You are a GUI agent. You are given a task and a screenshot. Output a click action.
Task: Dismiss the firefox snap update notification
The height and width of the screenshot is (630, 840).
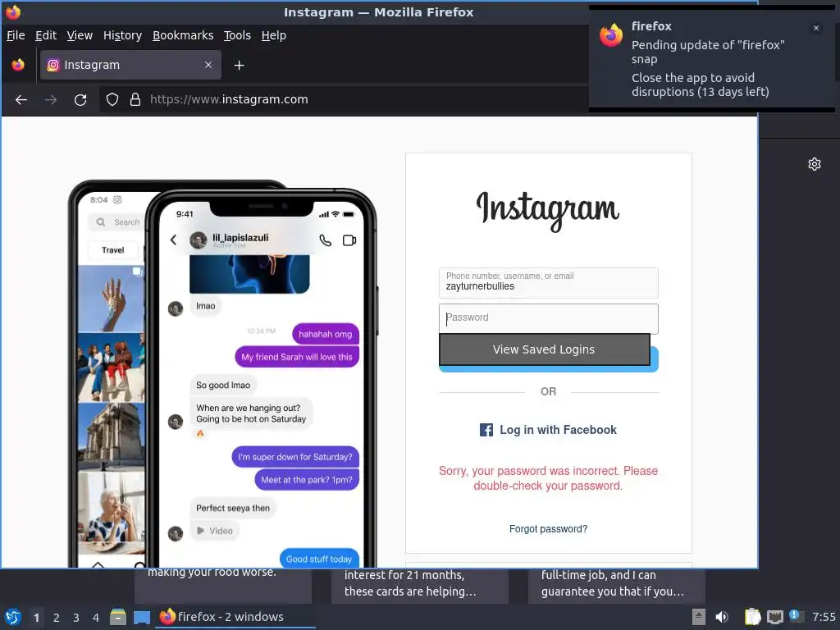click(x=816, y=28)
